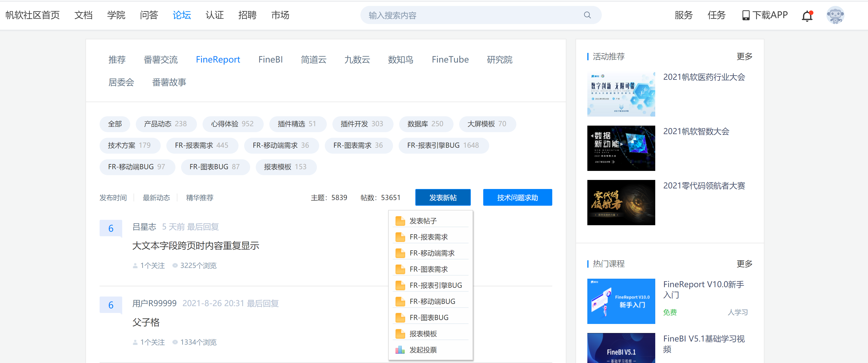Select FR-移动端需求 from the dropdown menu
This screenshot has width=868, height=363.
[432, 253]
